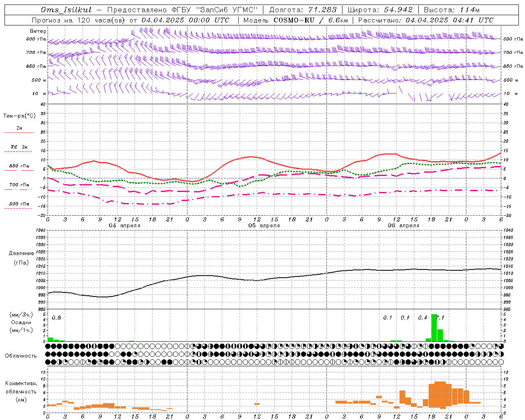Click the 0.8 precipitation total value
The image size is (525, 420).
point(57,318)
